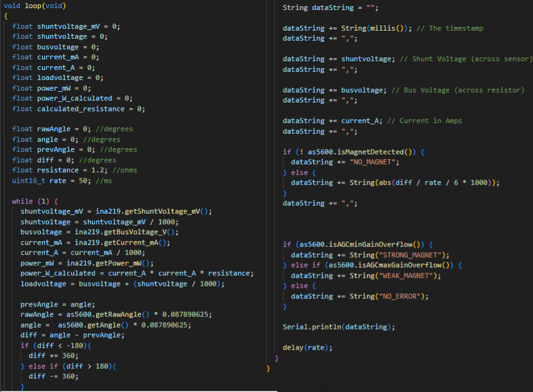The height and width of the screenshot is (392, 533).
Task: Click the "WEAK_MAGNET" string literal
Action: click(404, 275)
